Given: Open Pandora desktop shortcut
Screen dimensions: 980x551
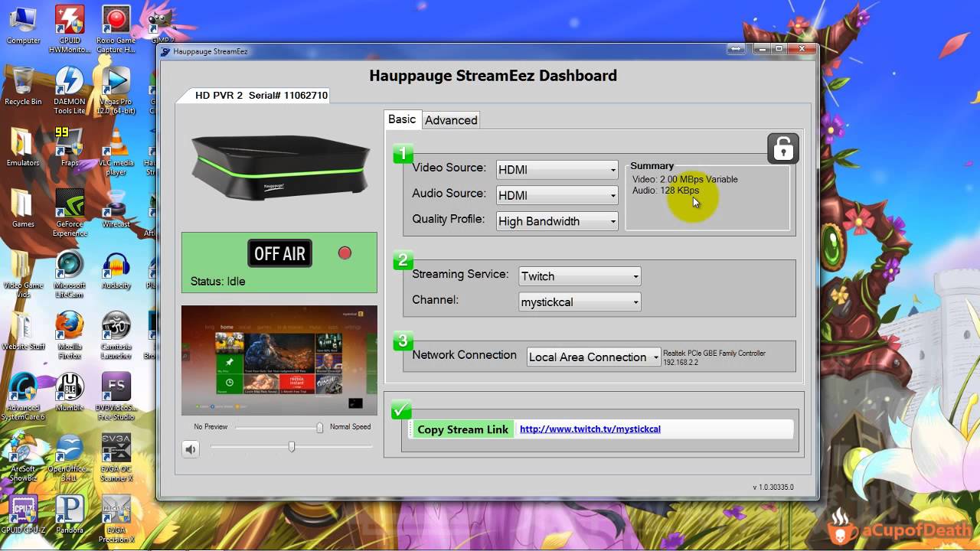Looking at the screenshot, I should coord(70,515).
